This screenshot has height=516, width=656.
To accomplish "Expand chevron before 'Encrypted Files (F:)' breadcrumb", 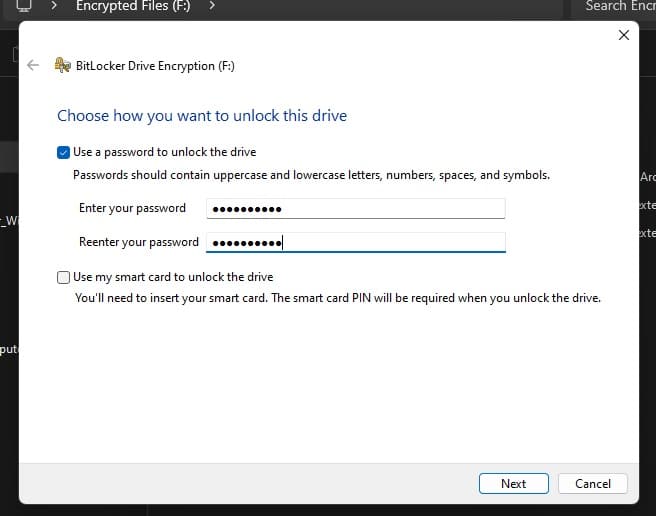I will 54,5.
